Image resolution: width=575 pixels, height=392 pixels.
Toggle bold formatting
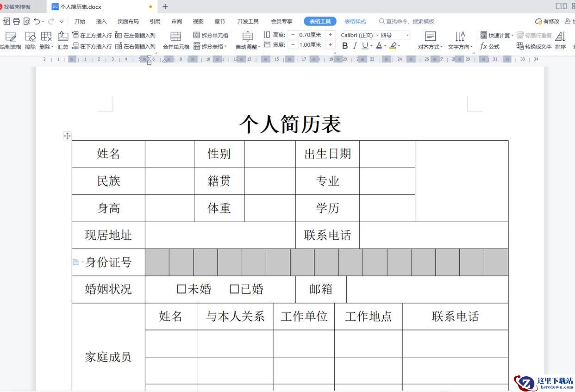point(345,46)
